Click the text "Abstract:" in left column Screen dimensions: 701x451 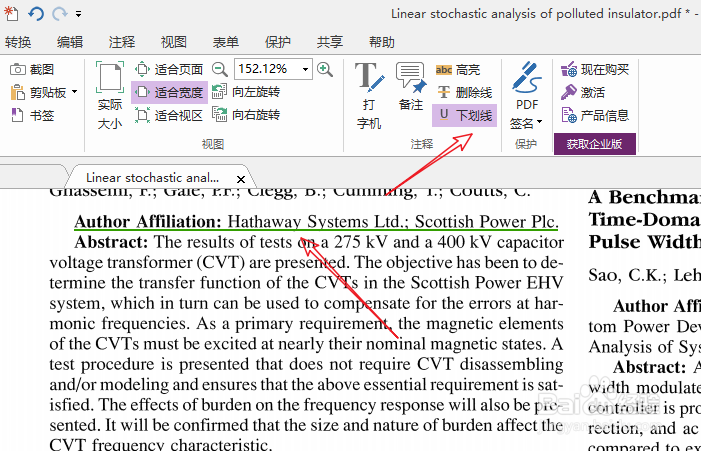pyautogui.click(x=111, y=242)
